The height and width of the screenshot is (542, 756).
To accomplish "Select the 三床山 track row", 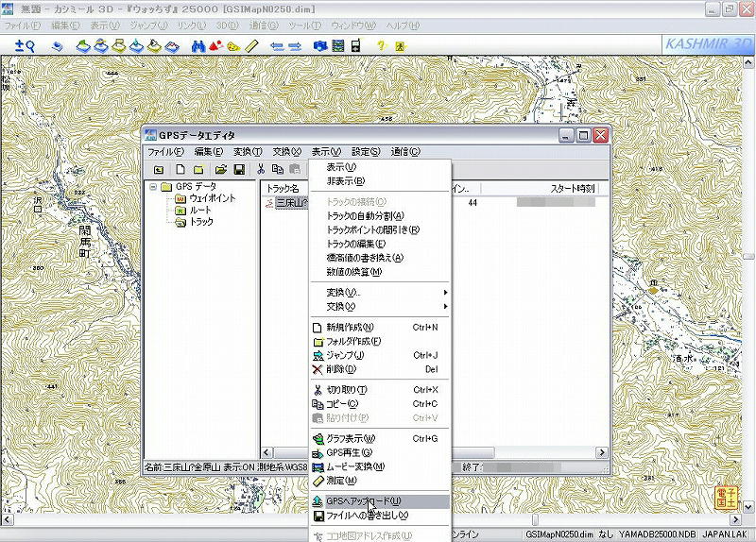I will click(291, 203).
